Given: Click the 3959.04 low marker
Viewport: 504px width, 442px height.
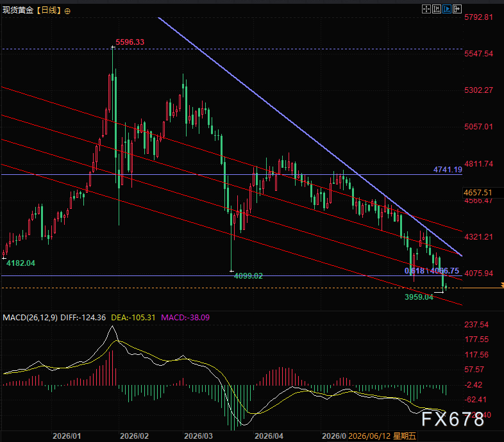Looking at the screenshot, I should pos(419,297).
